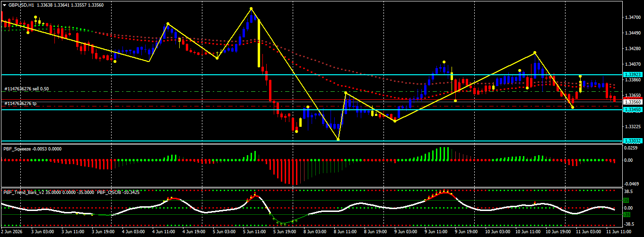Open the chart menu triangle beside GBPUSD,H1
644x237 pixels.
pyautogui.click(x=4, y=4)
